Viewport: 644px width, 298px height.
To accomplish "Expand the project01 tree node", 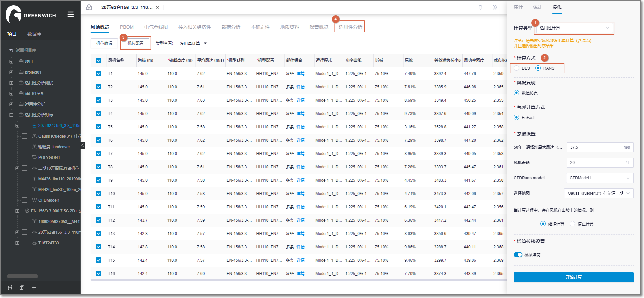I will tap(11, 72).
